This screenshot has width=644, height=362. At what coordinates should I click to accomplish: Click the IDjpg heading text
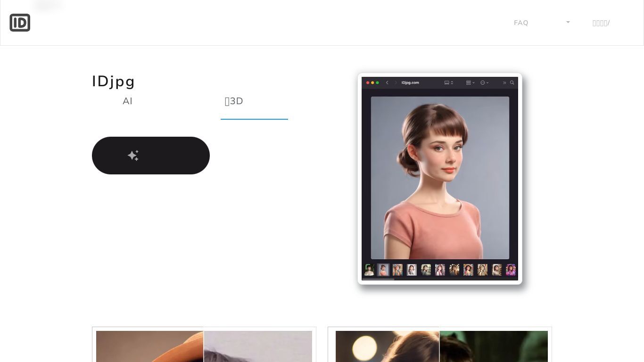tap(114, 81)
